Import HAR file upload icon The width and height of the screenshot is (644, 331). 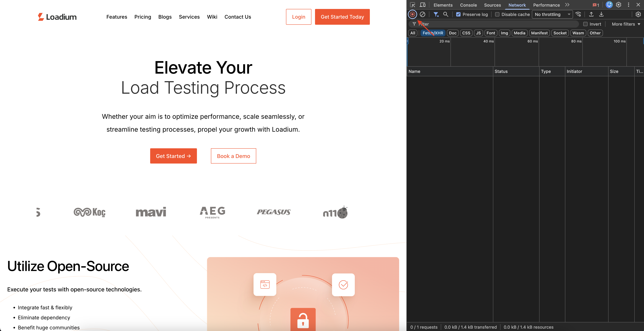point(591,15)
